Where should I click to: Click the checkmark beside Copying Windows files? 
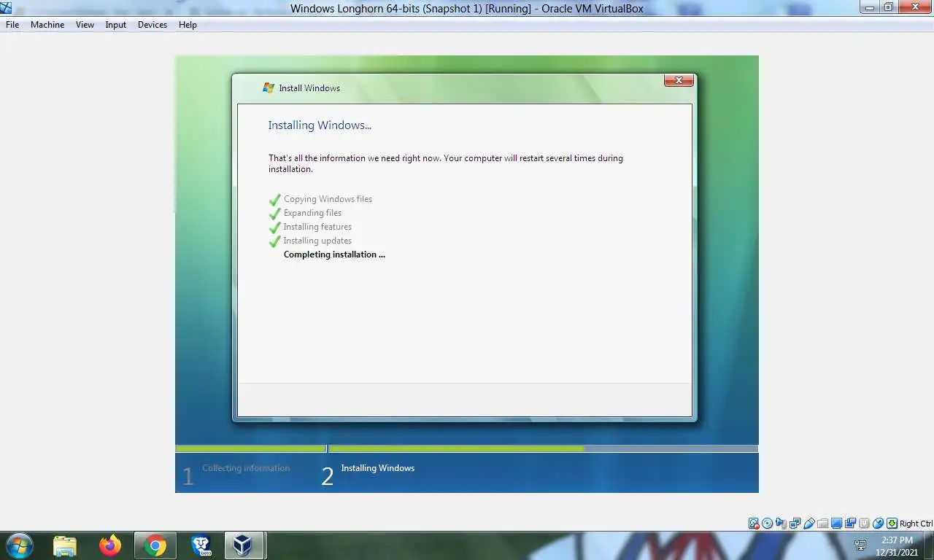click(x=274, y=199)
